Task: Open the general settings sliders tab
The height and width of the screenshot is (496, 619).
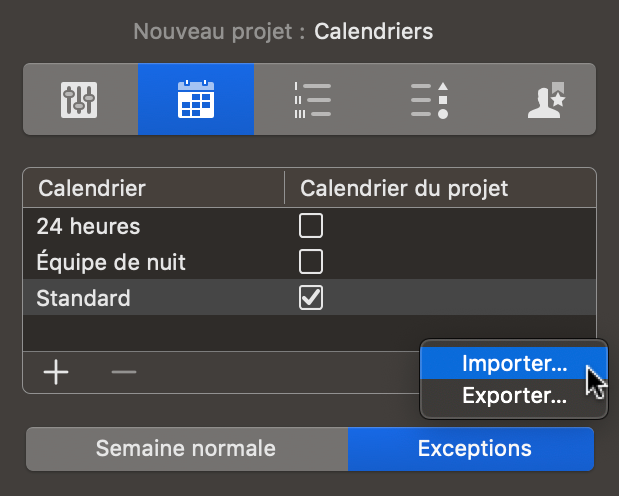Action: point(80,100)
